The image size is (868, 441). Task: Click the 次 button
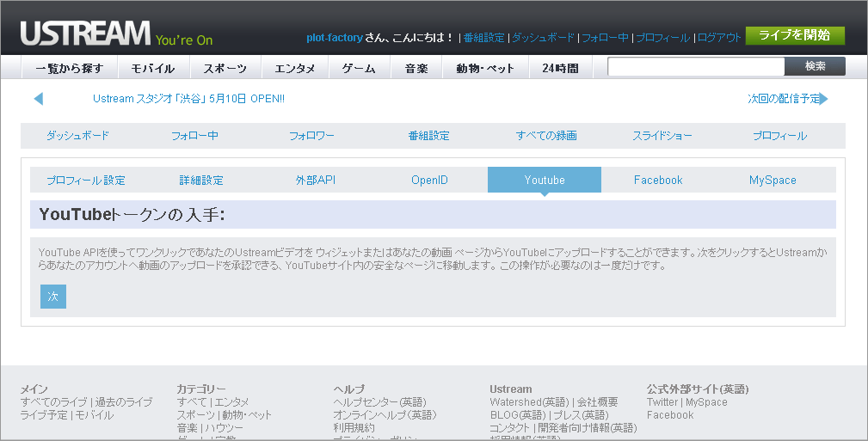point(53,297)
